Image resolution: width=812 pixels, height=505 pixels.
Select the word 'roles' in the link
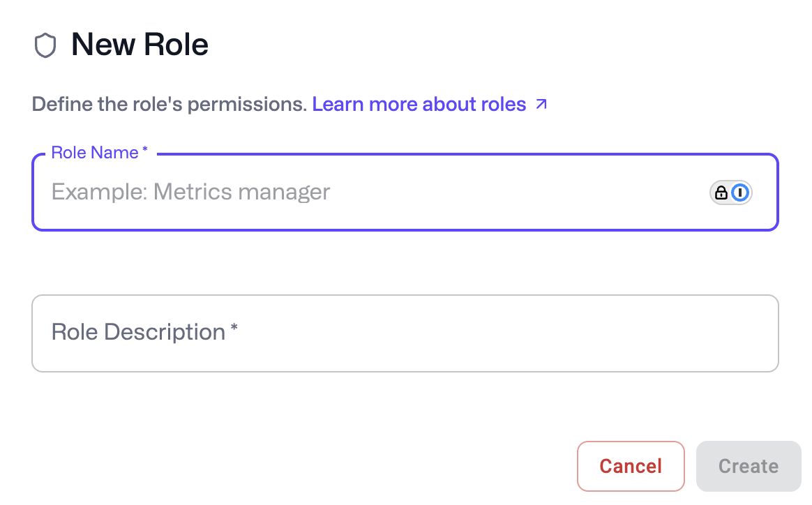click(x=504, y=105)
